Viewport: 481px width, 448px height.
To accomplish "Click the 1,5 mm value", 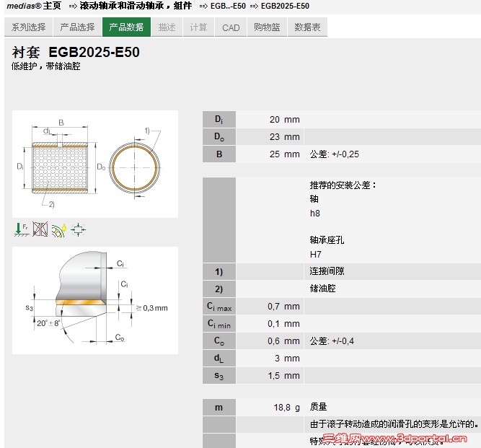I will coord(283,376).
